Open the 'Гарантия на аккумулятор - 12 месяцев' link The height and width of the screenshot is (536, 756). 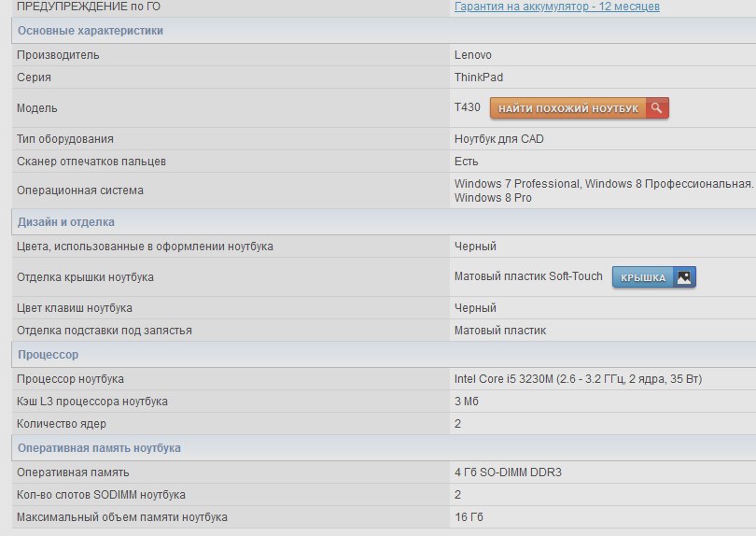click(x=557, y=7)
